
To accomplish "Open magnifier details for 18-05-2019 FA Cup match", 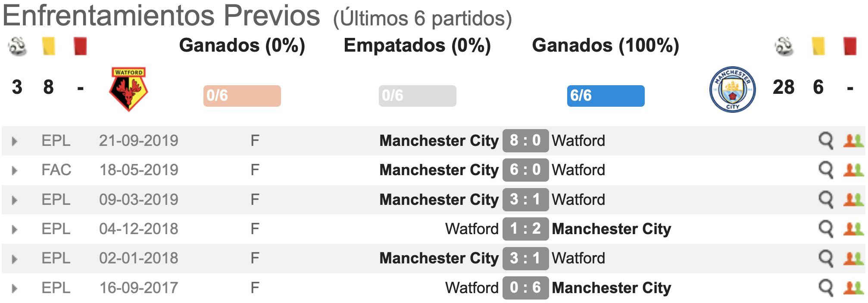I will tap(826, 170).
